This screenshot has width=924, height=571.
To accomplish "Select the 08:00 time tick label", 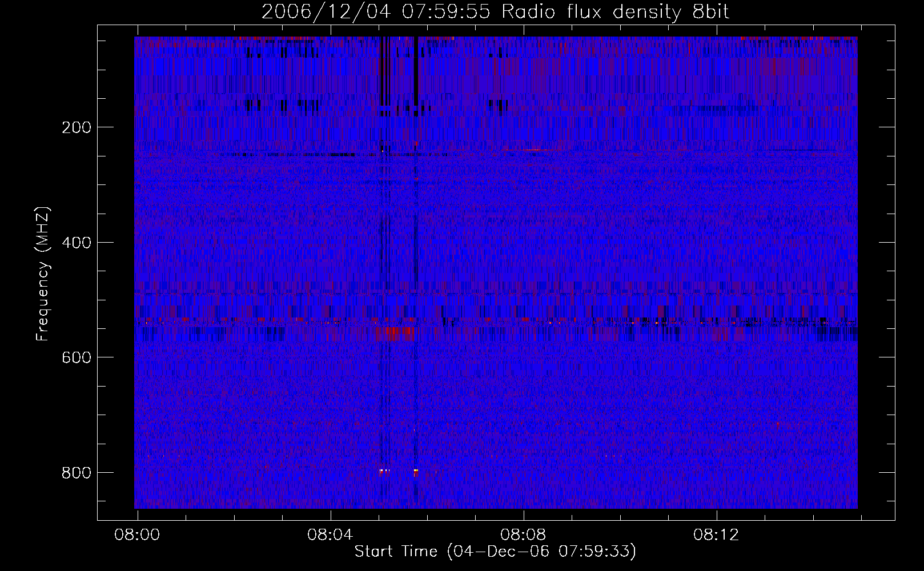I will coord(137,535).
